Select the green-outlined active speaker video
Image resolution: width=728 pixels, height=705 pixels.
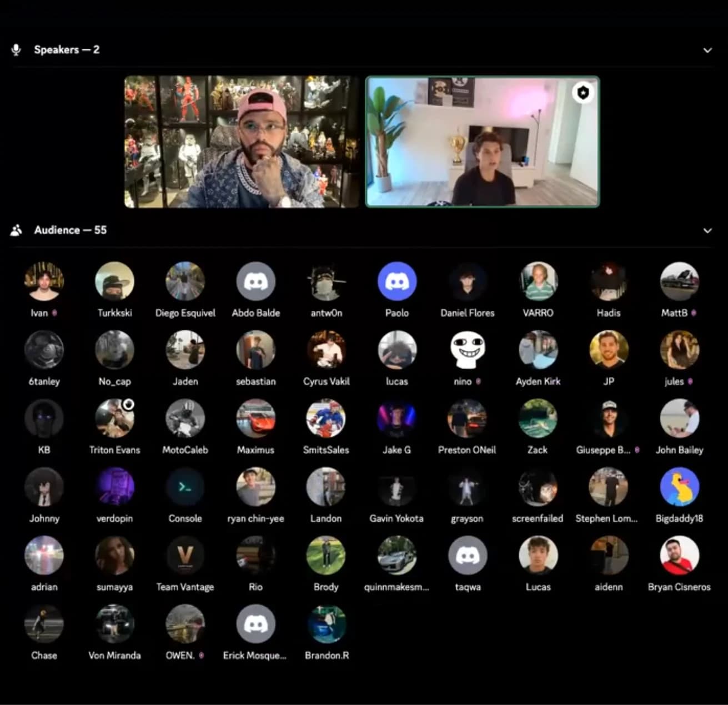pos(483,142)
